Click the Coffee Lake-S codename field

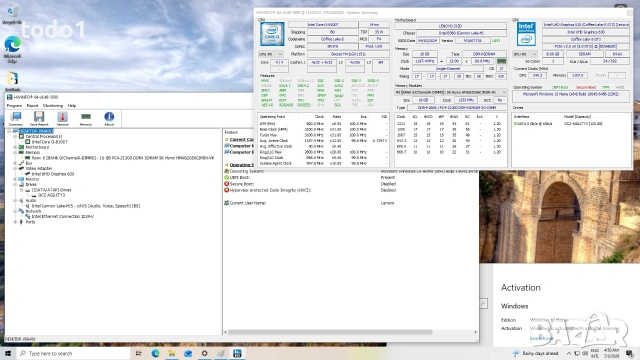[332, 39]
